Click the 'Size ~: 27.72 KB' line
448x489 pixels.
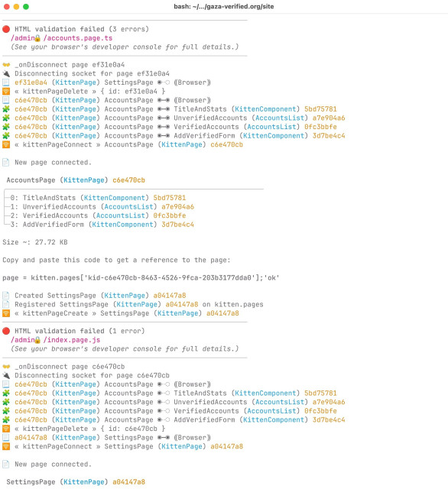click(35, 242)
